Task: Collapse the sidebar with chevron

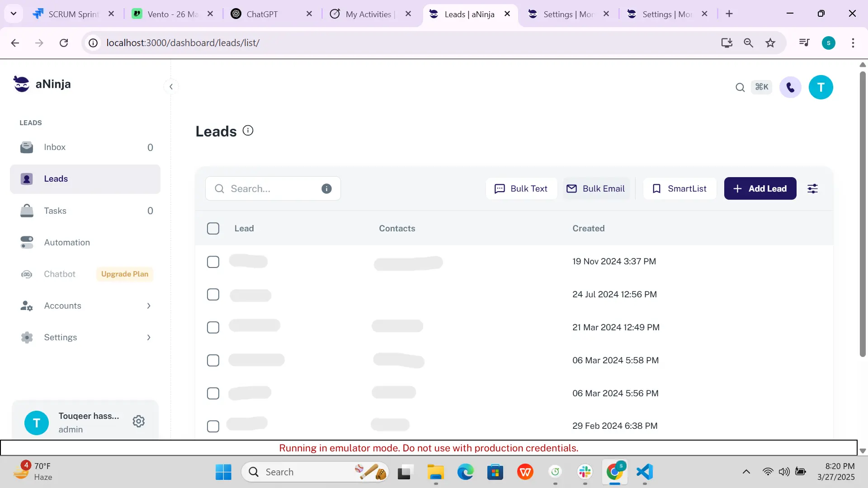Action: coord(171,86)
